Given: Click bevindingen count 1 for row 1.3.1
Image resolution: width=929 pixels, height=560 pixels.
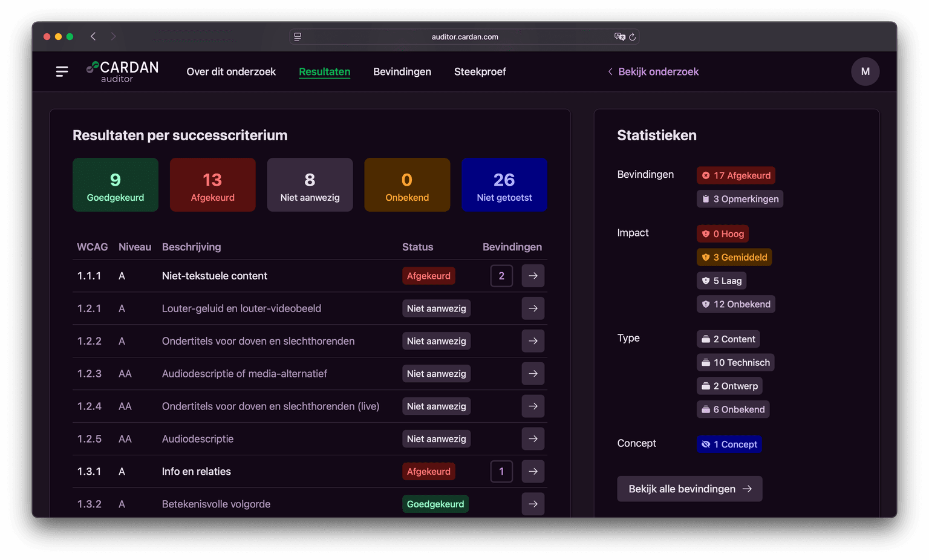Looking at the screenshot, I should pyautogui.click(x=501, y=472).
